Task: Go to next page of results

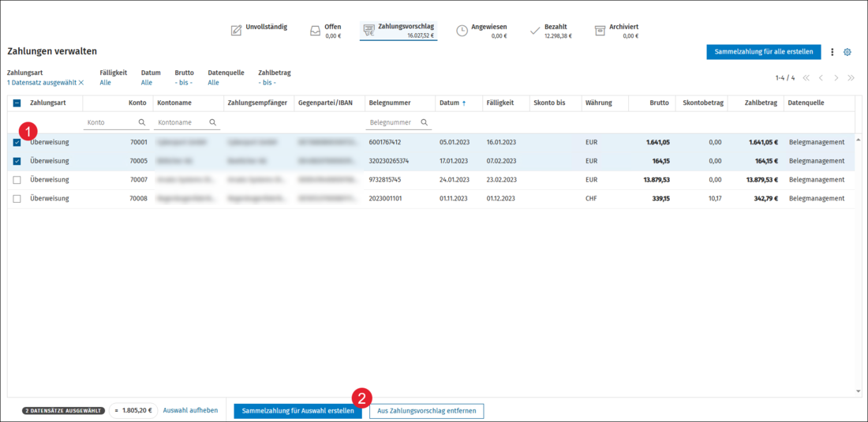Action: point(836,78)
